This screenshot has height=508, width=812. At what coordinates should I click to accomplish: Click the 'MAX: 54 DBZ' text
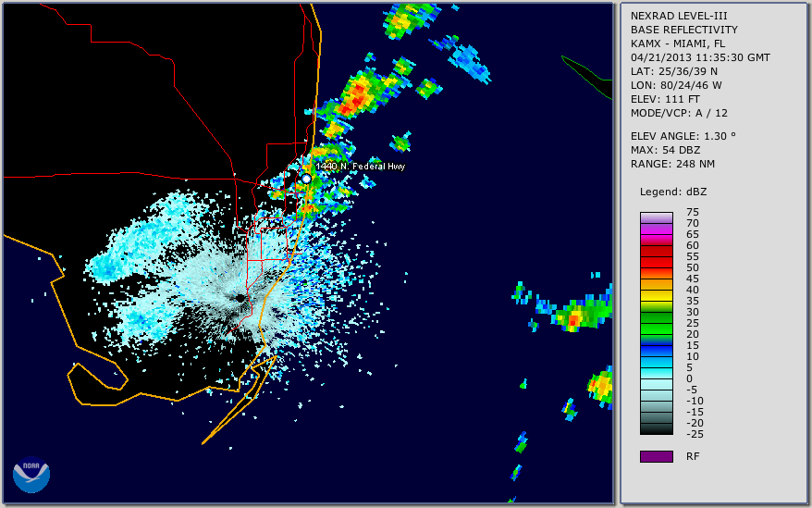coord(665,150)
